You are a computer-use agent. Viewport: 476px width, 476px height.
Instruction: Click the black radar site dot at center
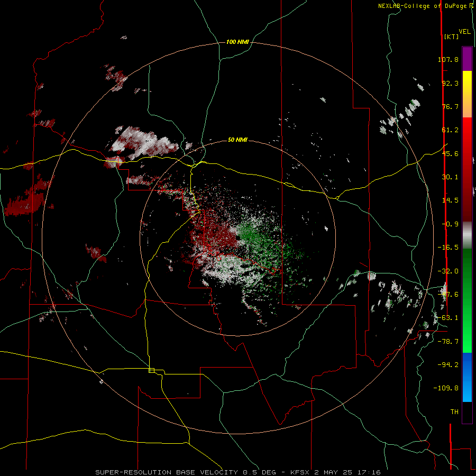[x=238, y=237]
